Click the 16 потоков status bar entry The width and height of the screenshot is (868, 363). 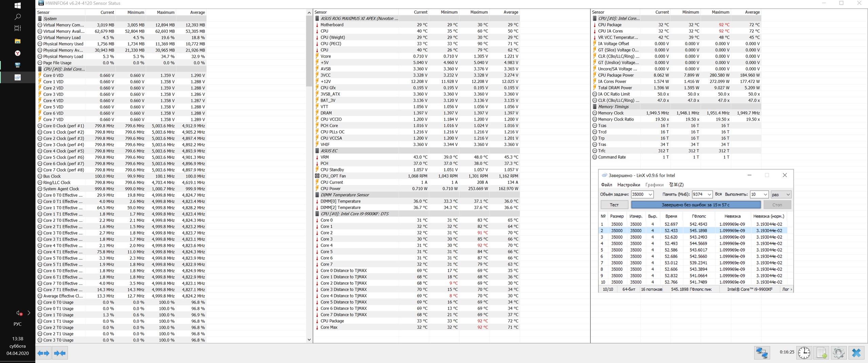pos(651,289)
